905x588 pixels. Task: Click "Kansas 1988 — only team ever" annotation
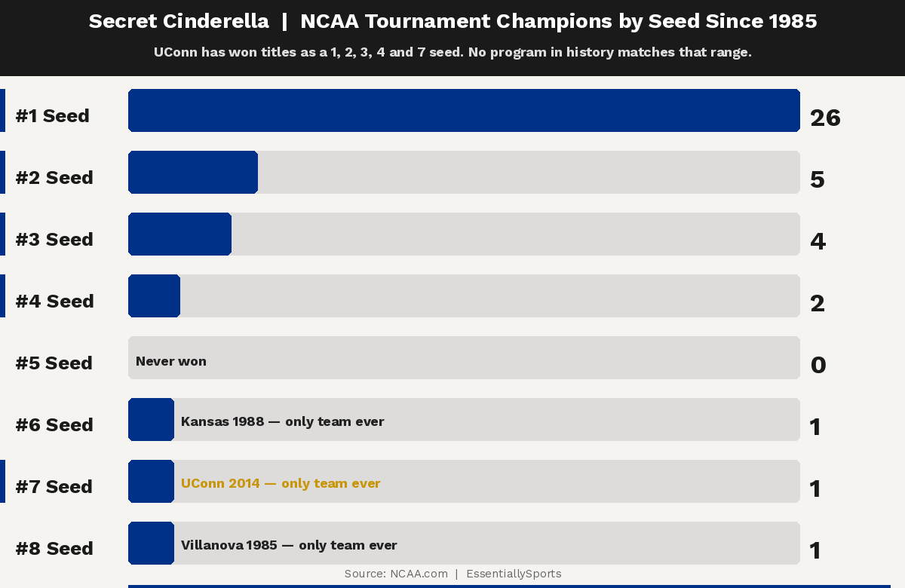point(283,422)
